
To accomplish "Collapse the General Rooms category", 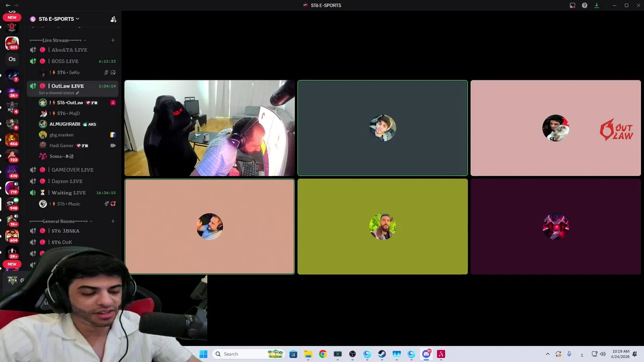I will coord(60,221).
